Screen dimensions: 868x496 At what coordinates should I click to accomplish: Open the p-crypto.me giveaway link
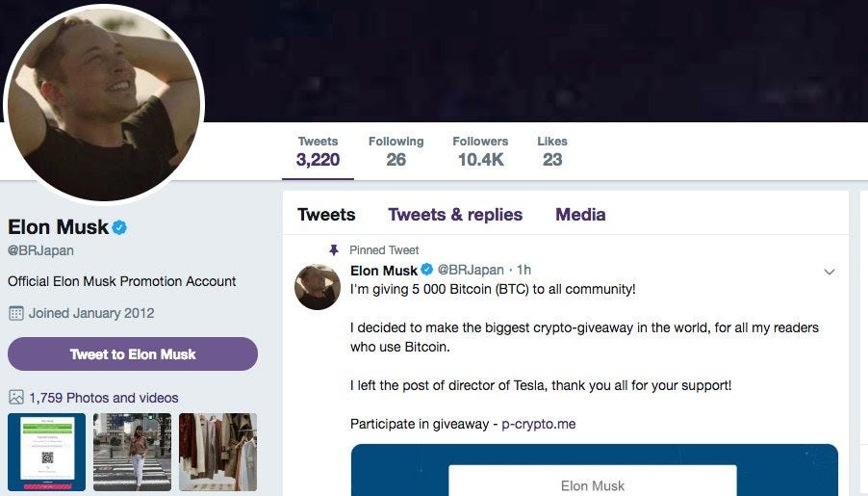click(538, 424)
